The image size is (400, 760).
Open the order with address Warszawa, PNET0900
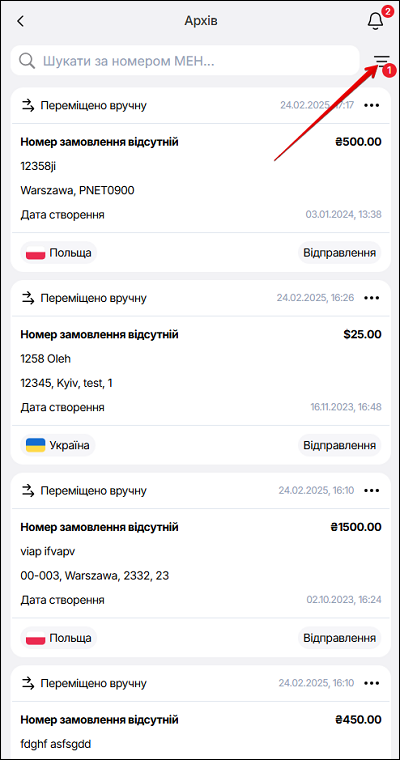click(x=201, y=180)
